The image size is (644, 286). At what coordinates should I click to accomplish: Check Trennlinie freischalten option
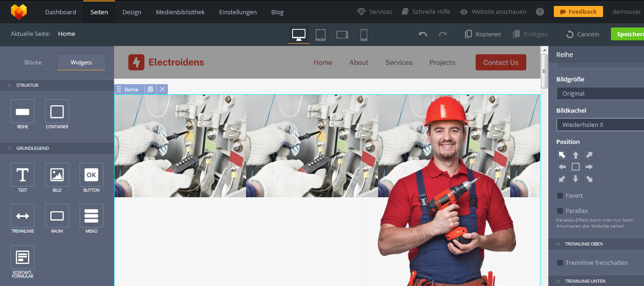[x=560, y=263]
